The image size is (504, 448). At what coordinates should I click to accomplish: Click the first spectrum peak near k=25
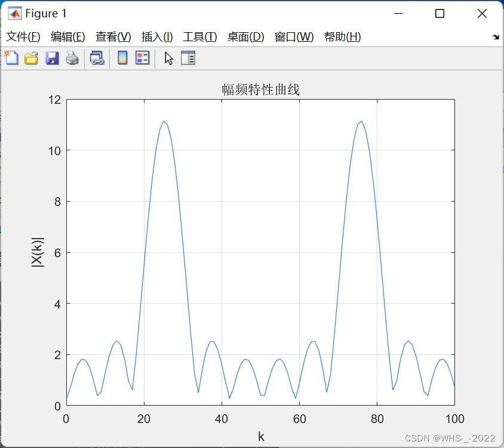coord(164,121)
